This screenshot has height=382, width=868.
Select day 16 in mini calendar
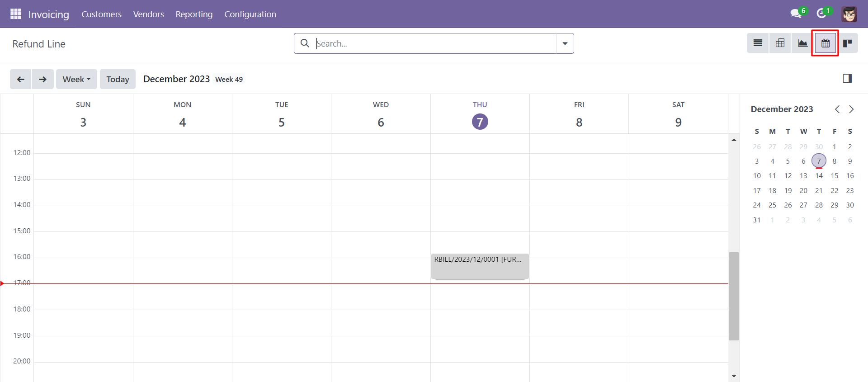coord(850,176)
